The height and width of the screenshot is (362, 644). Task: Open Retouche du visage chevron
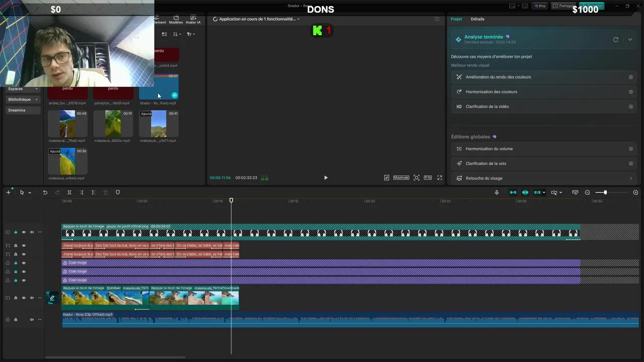pos(631,178)
